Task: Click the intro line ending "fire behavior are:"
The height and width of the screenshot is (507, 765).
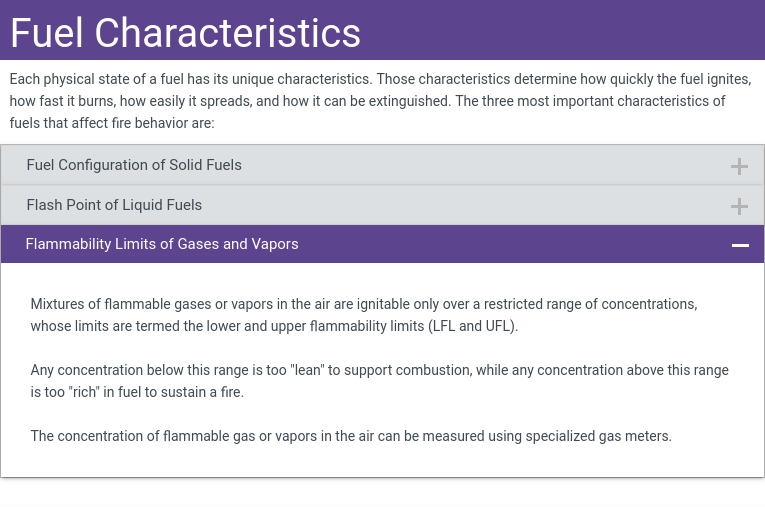Action: (x=112, y=123)
